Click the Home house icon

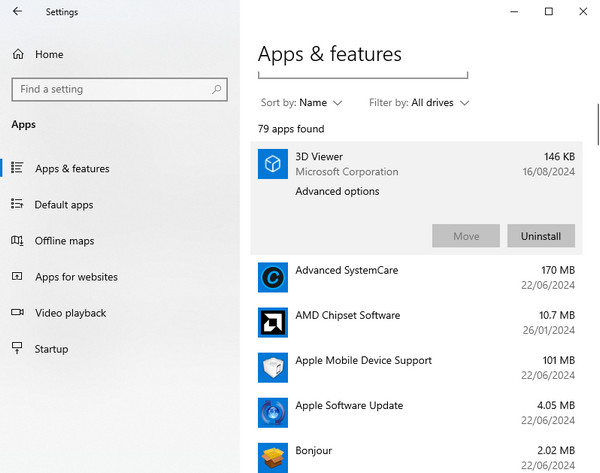18,54
